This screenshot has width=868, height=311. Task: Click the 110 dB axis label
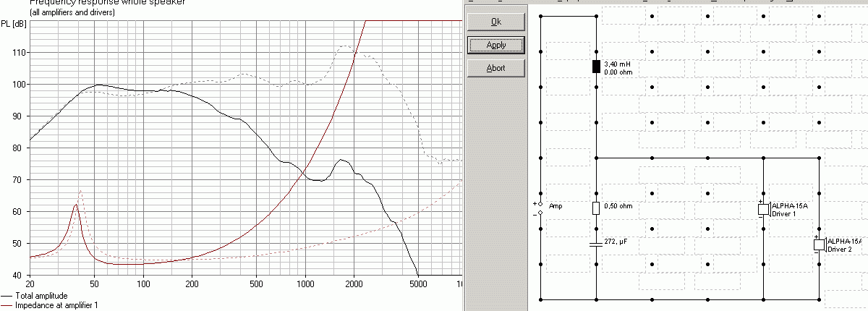pos(20,53)
